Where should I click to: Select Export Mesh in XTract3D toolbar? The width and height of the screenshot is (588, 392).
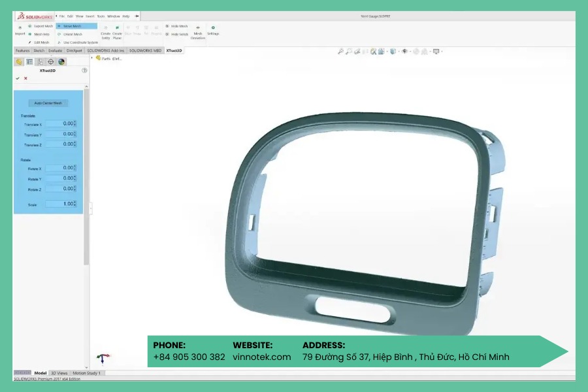(41, 26)
